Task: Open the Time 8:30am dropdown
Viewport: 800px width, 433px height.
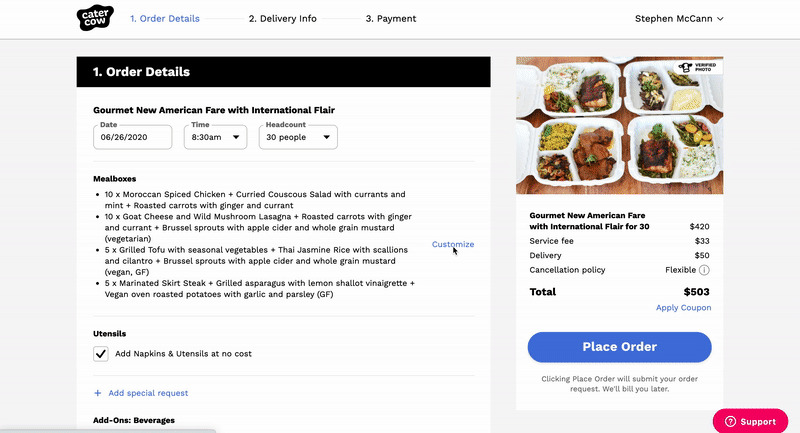Action: [215, 137]
